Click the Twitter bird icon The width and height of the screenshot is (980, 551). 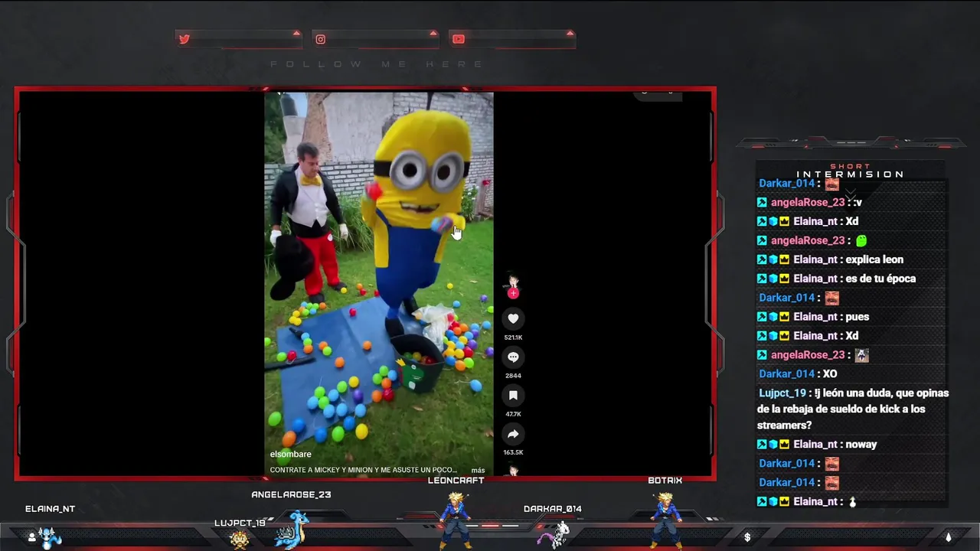(x=185, y=39)
